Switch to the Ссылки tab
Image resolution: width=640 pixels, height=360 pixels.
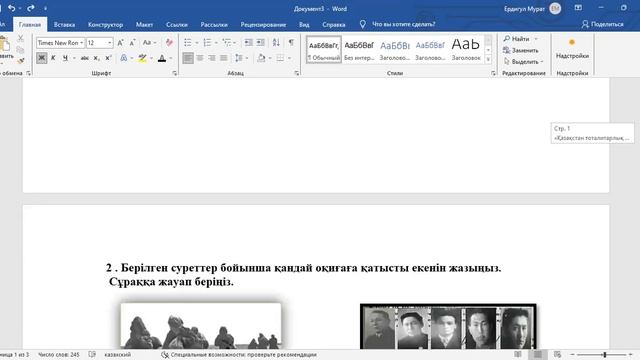pos(177,24)
